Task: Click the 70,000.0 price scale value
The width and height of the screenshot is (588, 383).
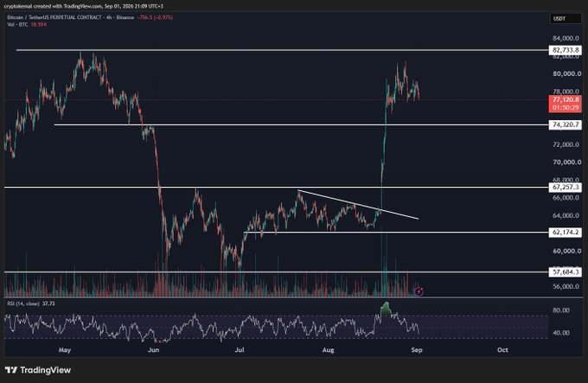Action: coord(566,163)
